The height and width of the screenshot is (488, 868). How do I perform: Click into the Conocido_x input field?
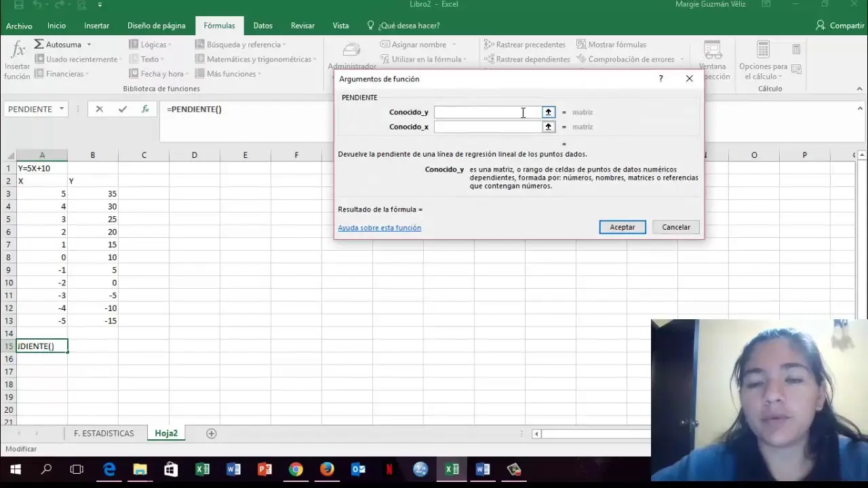click(487, 127)
